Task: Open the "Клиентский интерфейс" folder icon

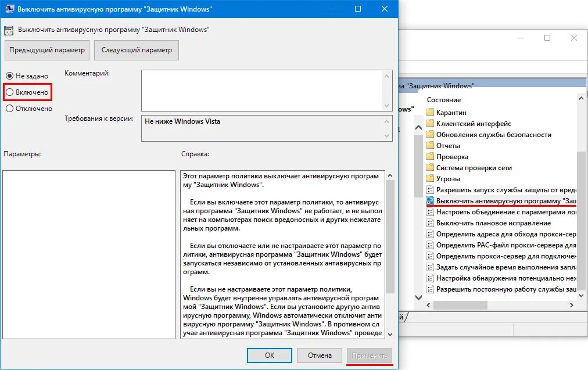Action: point(430,123)
